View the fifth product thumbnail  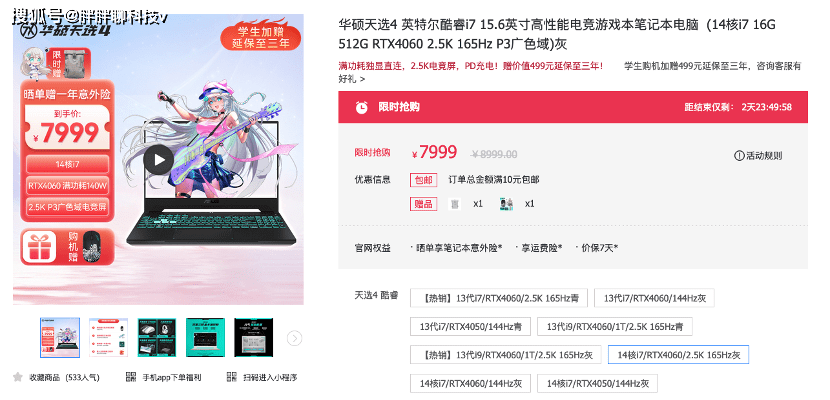pyautogui.click(x=254, y=338)
